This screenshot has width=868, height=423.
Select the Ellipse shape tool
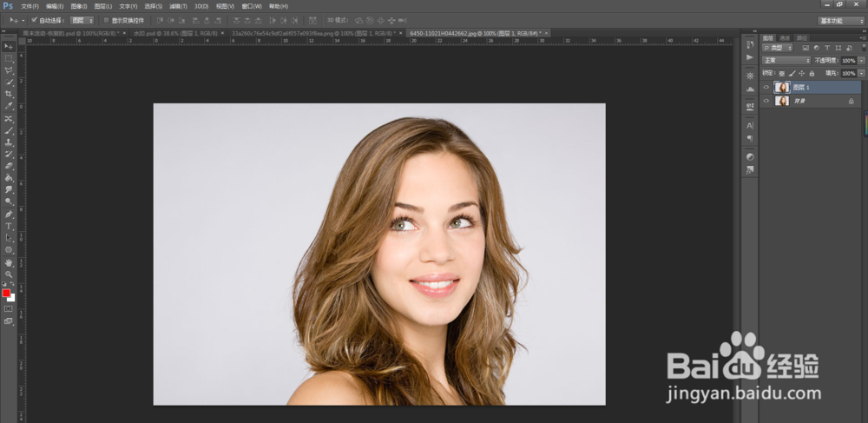[x=9, y=250]
